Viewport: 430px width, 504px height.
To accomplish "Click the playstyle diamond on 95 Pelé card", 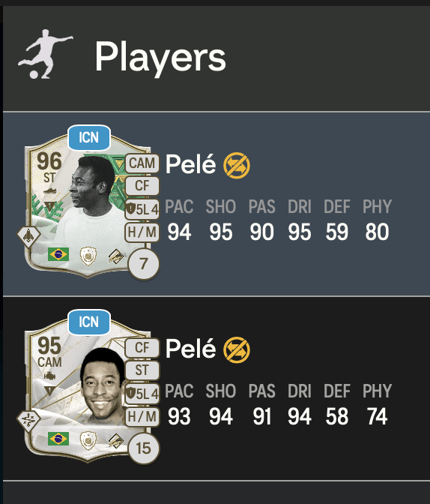I will click(x=28, y=421).
